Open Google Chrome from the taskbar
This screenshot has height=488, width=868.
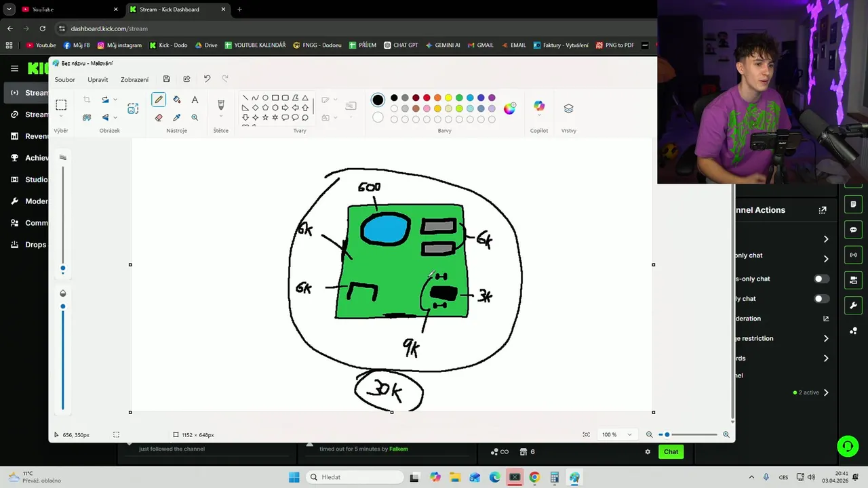[x=534, y=477]
